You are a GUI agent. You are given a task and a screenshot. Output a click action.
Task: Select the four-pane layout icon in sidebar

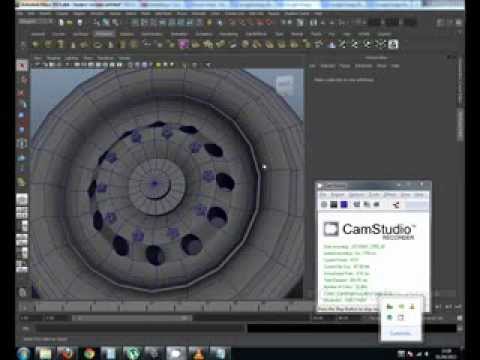22,212
